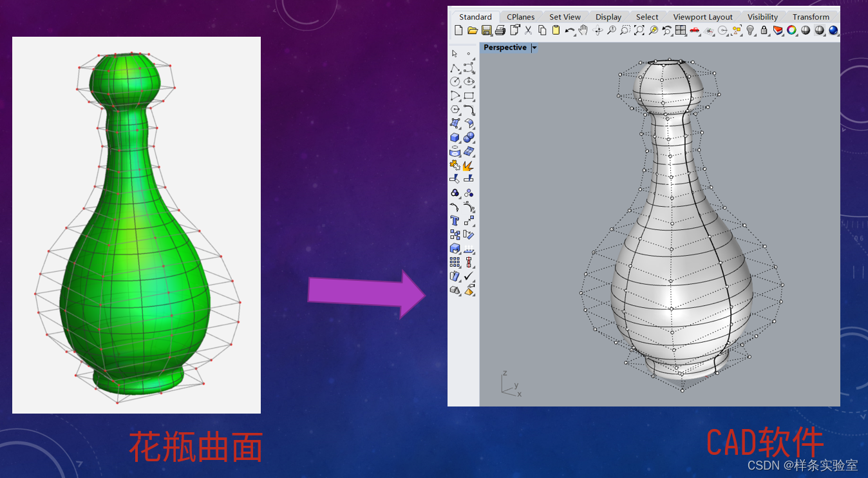Open the Perspective viewport dropdown
The image size is (868, 478).
click(533, 47)
